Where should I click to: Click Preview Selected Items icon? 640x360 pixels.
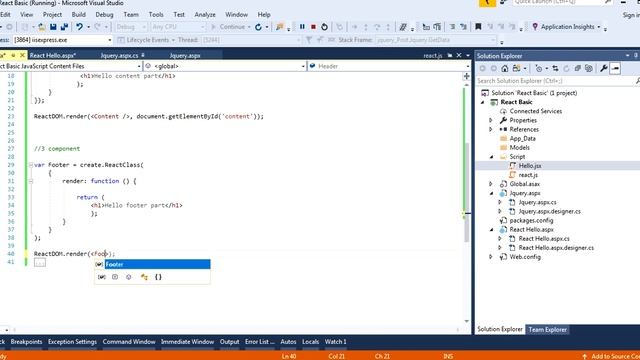point(615,69)
